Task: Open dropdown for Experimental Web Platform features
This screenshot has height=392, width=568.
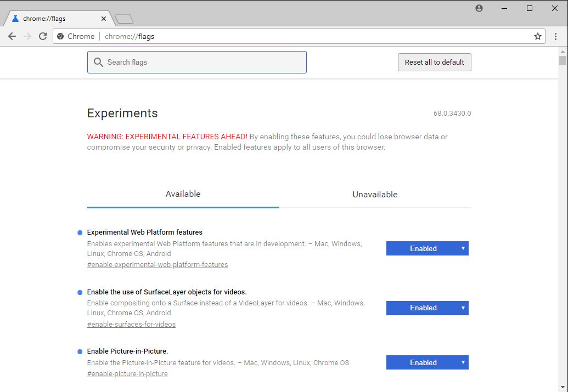Action: click(427, 248)
